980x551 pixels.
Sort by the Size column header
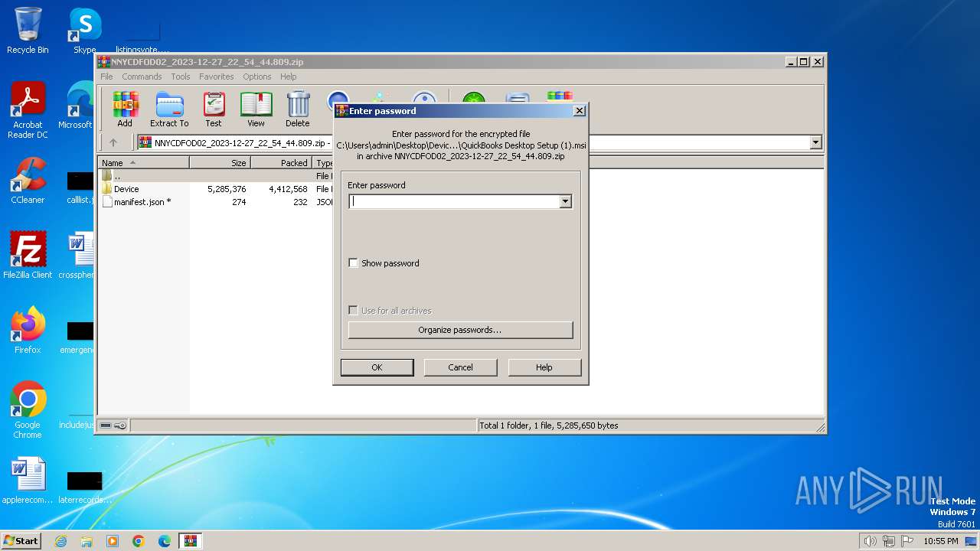[220, 163]
